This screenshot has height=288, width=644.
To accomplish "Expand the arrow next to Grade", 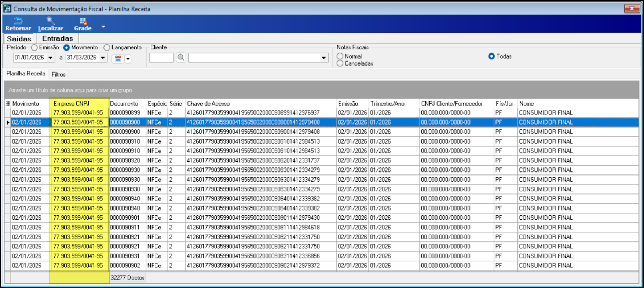I will pyautogui.click(x=103, y=26).
